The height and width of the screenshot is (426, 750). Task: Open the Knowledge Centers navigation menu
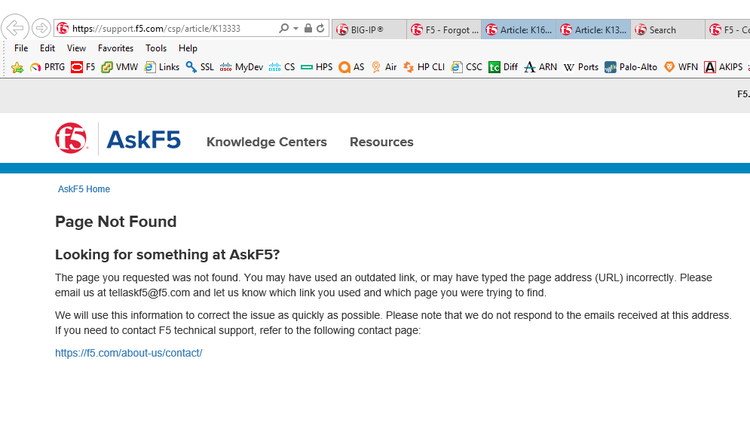tap(266, 142)
